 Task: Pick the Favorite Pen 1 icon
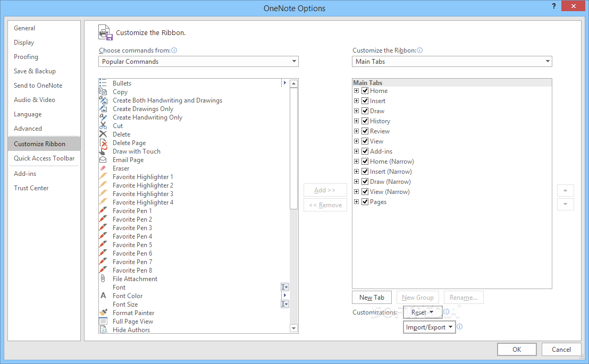tap(103, 211)
